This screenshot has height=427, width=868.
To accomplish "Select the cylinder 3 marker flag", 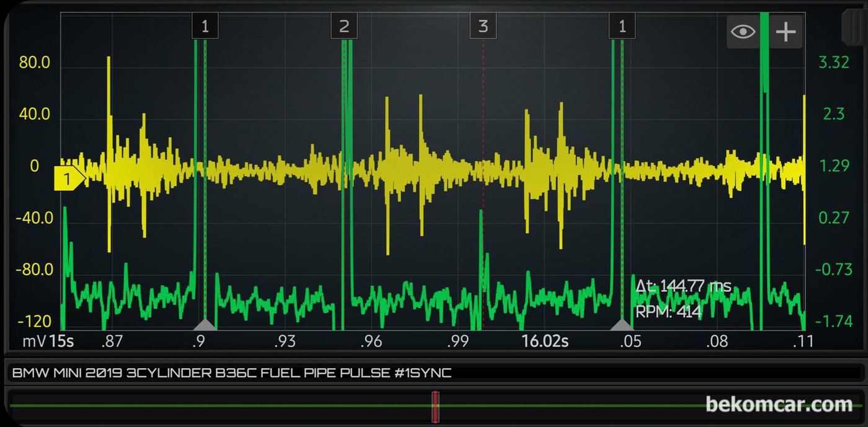I will 483,26.
